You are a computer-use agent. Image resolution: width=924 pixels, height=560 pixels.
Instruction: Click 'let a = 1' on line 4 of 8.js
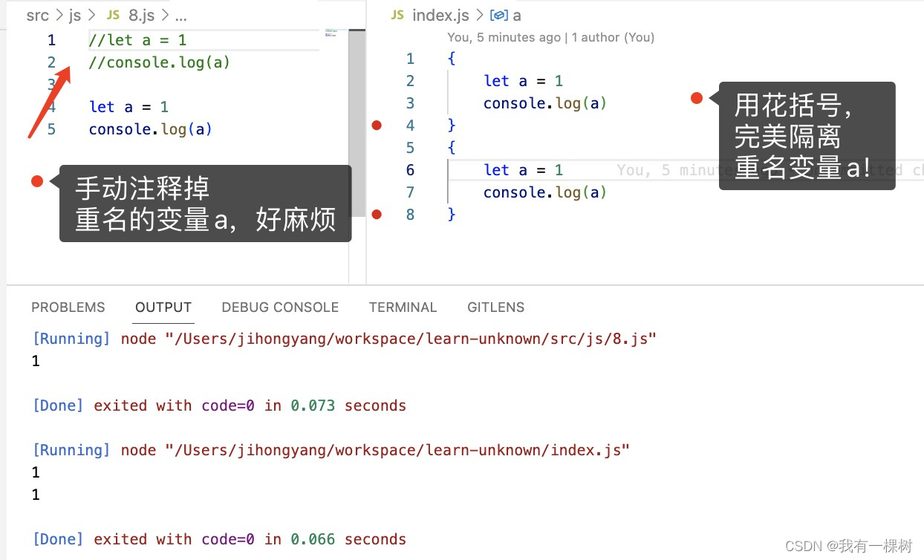coord(128,107)
